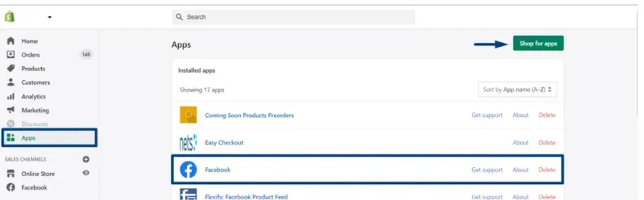Click Delete for the Easy Checkout app

click(547, 143)
